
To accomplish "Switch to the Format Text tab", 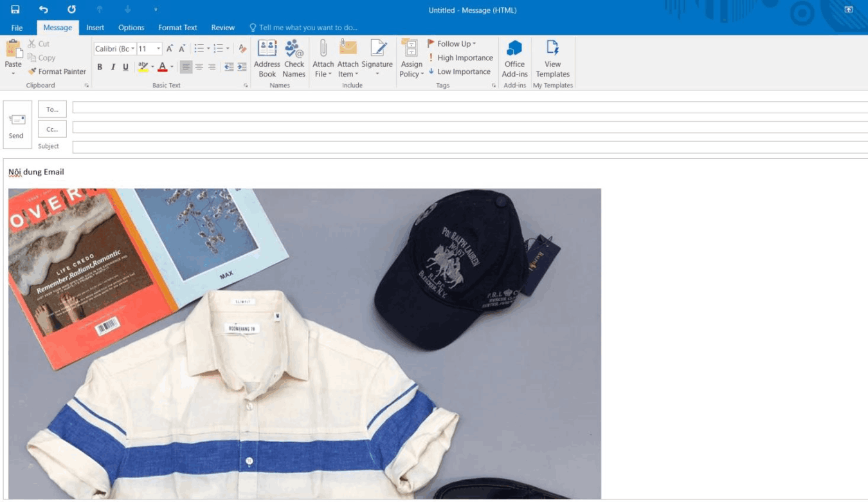I will (x=177, y=28).
